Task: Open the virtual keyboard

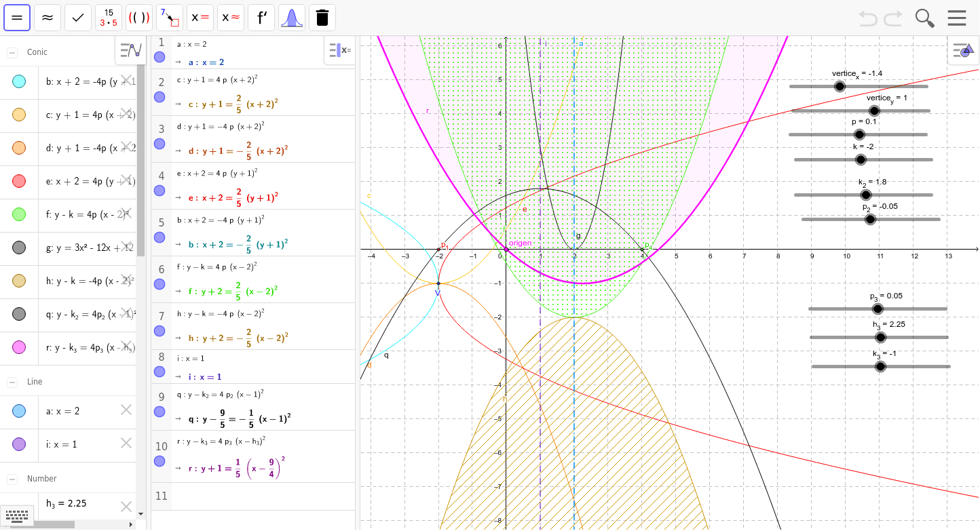Action: coord(17,516)
